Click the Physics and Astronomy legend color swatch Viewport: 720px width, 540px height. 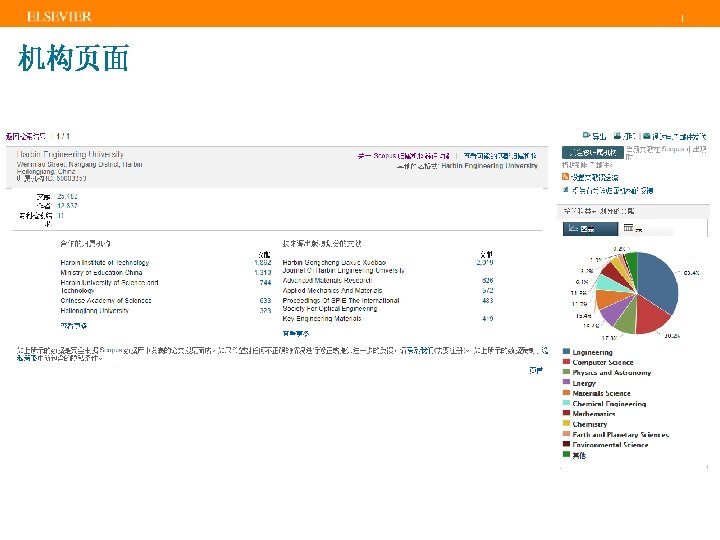pyautogui.click(x=566, y=372)
